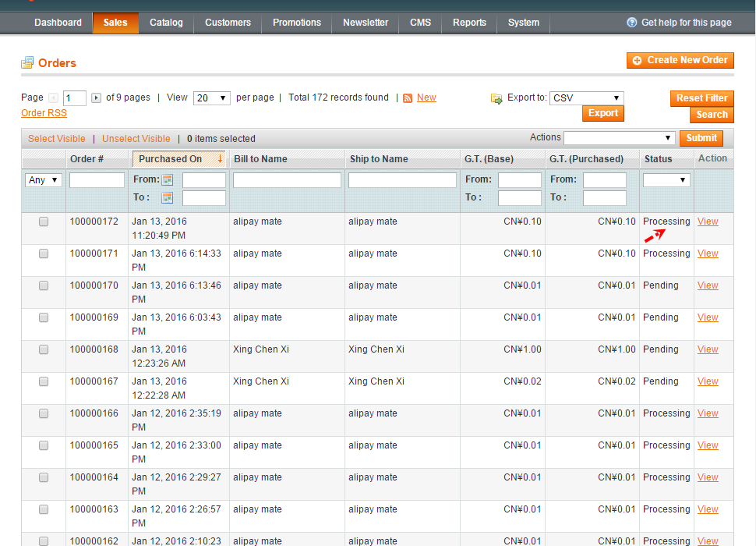The width and height of the screenshot is (756, 546).
Task: Open the To date calendar picker
Action: [x=166, y=198]
